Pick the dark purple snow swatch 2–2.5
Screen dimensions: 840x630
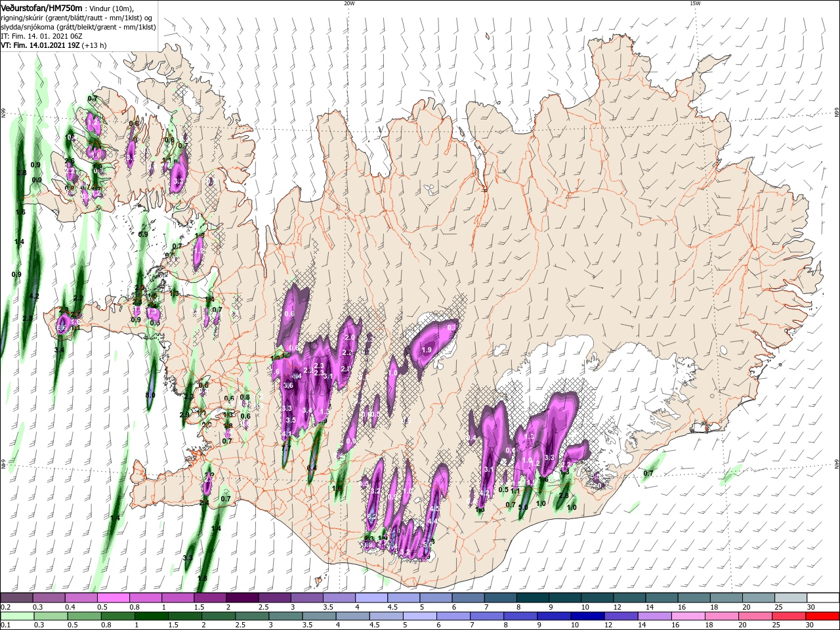242,598
